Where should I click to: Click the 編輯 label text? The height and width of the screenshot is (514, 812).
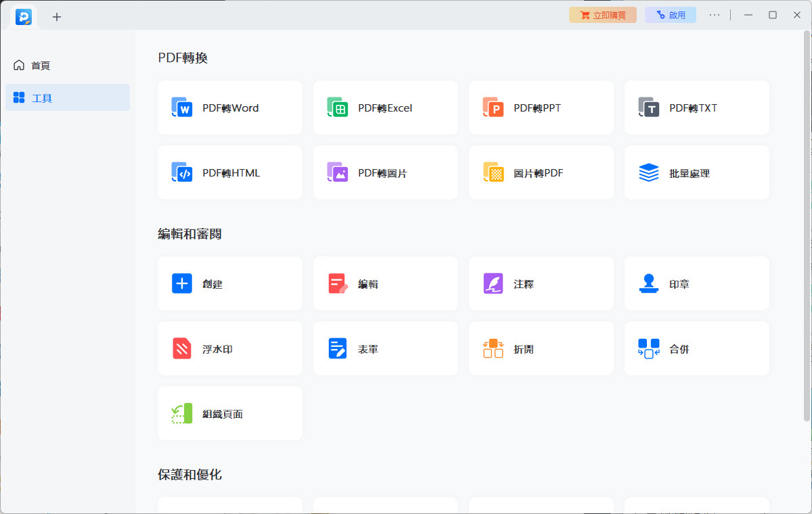368,284
